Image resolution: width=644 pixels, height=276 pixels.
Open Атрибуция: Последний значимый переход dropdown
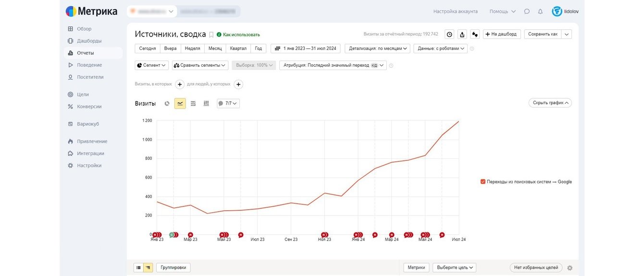click(333, 65)
